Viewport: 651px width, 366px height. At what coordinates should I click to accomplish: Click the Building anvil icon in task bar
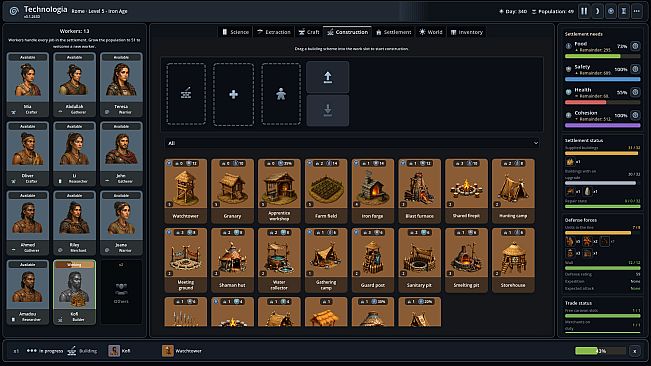click(72, 351)
